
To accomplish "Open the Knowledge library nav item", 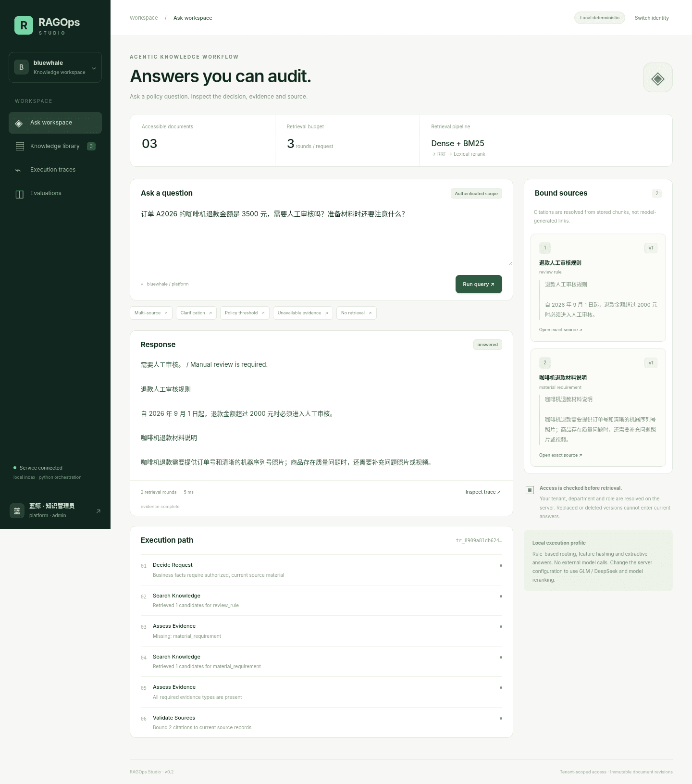I will pos(55,146).
